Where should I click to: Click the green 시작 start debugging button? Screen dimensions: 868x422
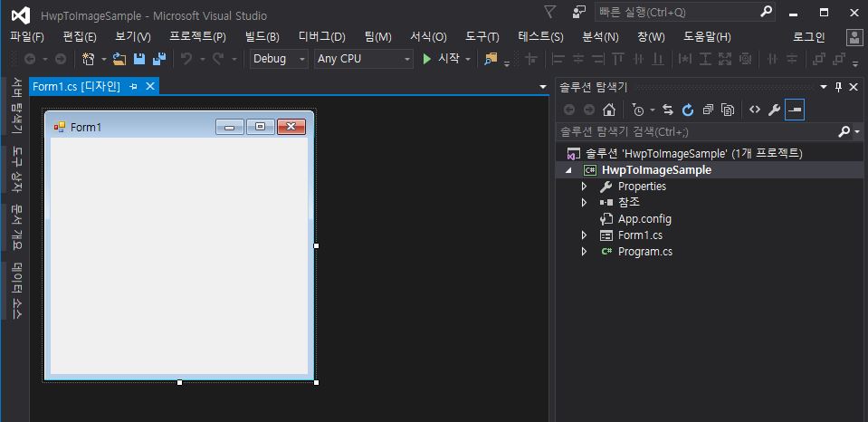[441, 59]
